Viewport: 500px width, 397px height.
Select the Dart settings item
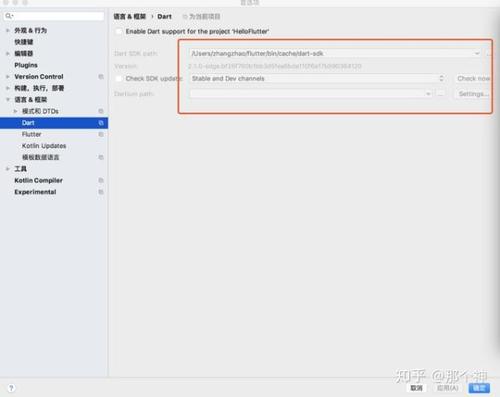pos(54,123)
